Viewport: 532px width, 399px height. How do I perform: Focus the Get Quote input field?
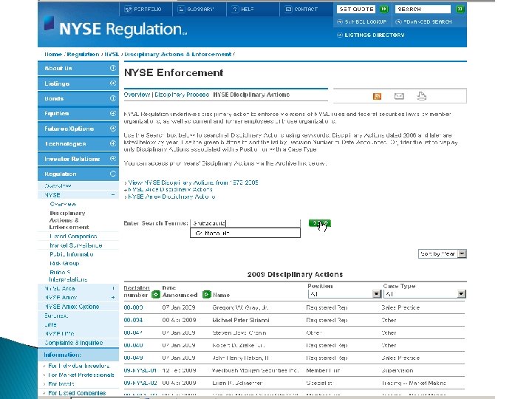[356, 9]
